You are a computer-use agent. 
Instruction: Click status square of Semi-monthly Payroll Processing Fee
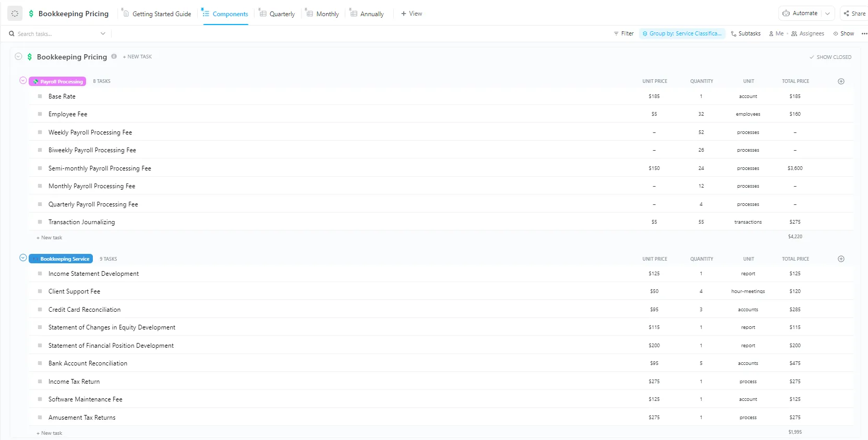point(40,168)
